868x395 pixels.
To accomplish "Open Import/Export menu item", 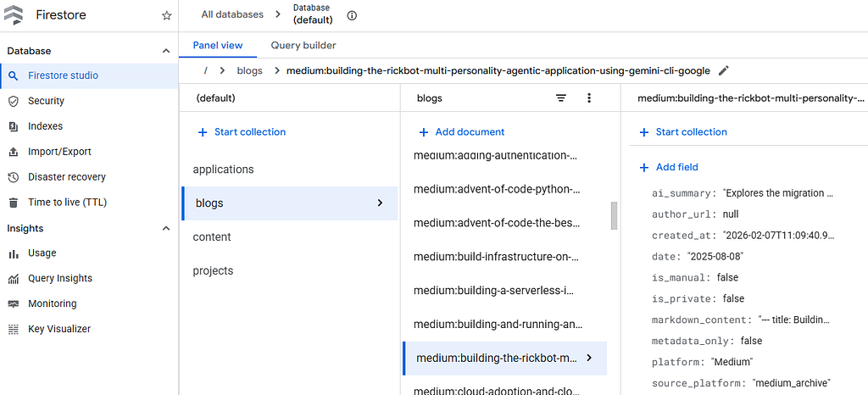I will pyautogui.click(x=89, y=152).
